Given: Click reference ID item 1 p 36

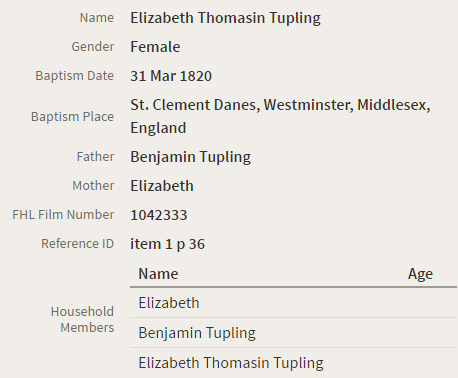Looking at the screenshot, I should click(167, 244).
